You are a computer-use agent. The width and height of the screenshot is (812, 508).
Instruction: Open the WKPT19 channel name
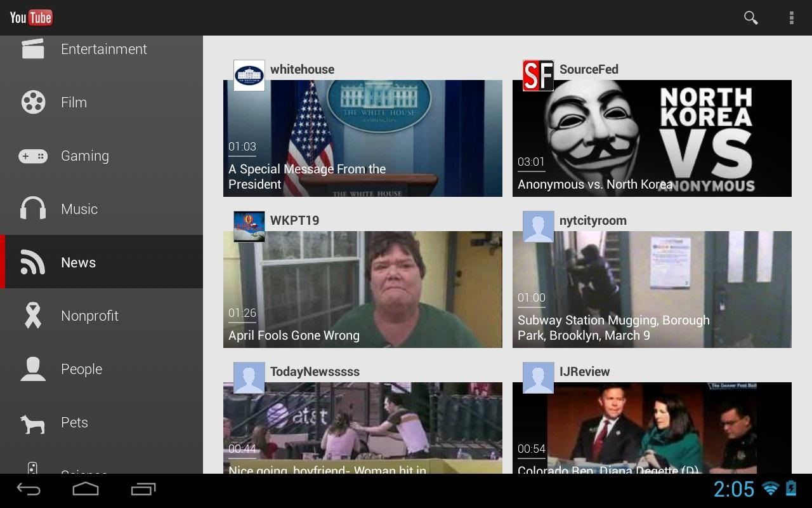pyautogui.click(x=294, y=220)
